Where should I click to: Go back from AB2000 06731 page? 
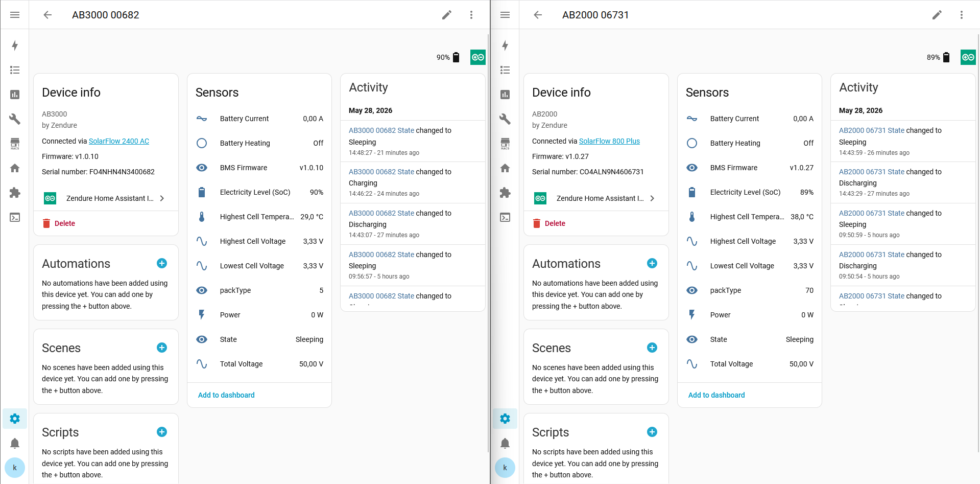pyautogui.click(x=538, y=15)
